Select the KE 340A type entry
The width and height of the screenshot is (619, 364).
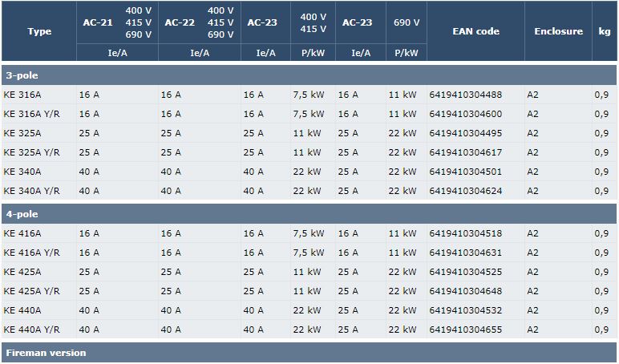point(22,172)
